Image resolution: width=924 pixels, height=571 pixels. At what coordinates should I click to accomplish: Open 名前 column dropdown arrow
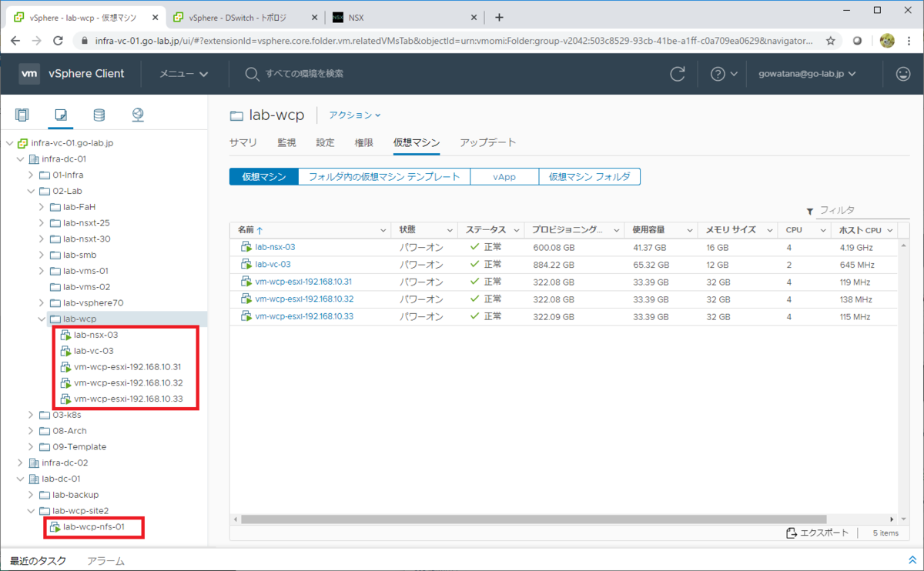click(x=383, y=230)
